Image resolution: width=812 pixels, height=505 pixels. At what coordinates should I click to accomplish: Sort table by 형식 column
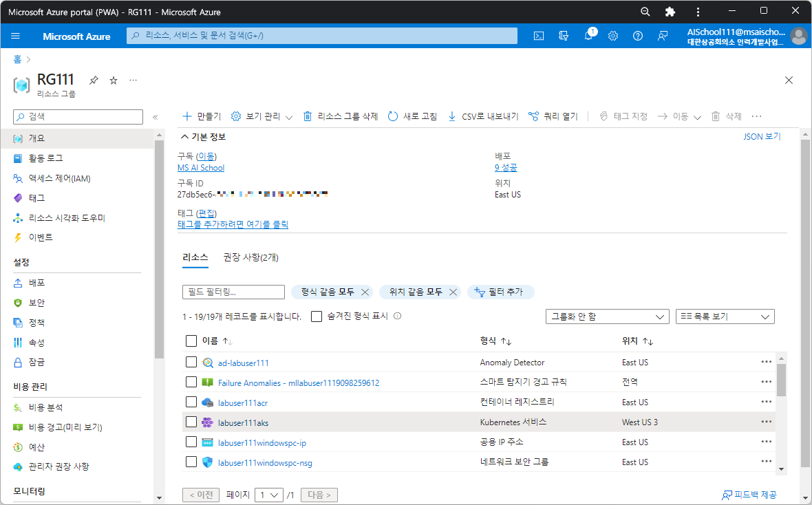point(495,341)
